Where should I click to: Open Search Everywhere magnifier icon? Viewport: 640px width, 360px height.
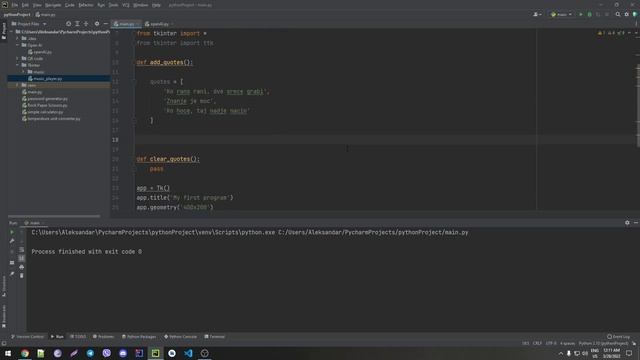point(618,14)
